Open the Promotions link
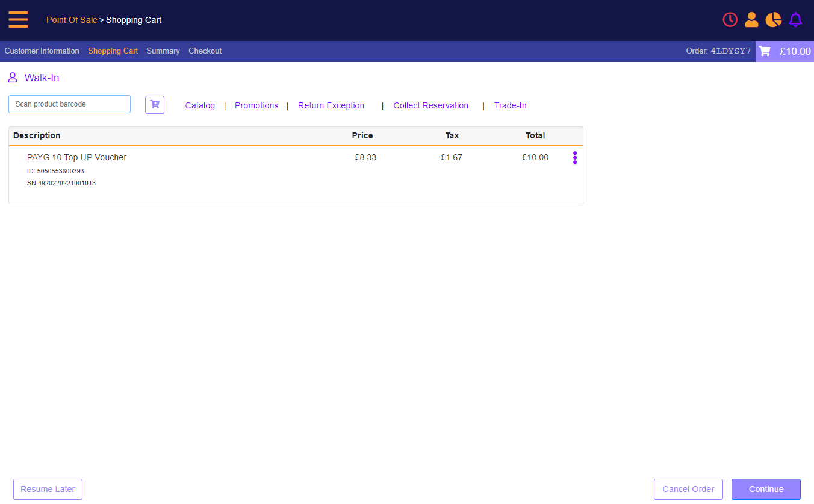814x504 pixels. [x=256, y=105]
